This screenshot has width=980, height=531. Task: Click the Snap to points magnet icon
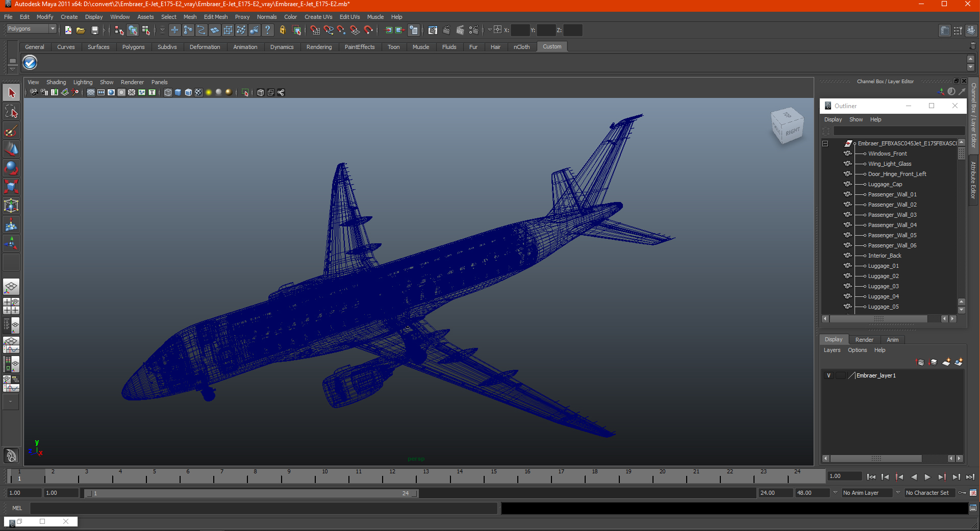coord(341,30)
